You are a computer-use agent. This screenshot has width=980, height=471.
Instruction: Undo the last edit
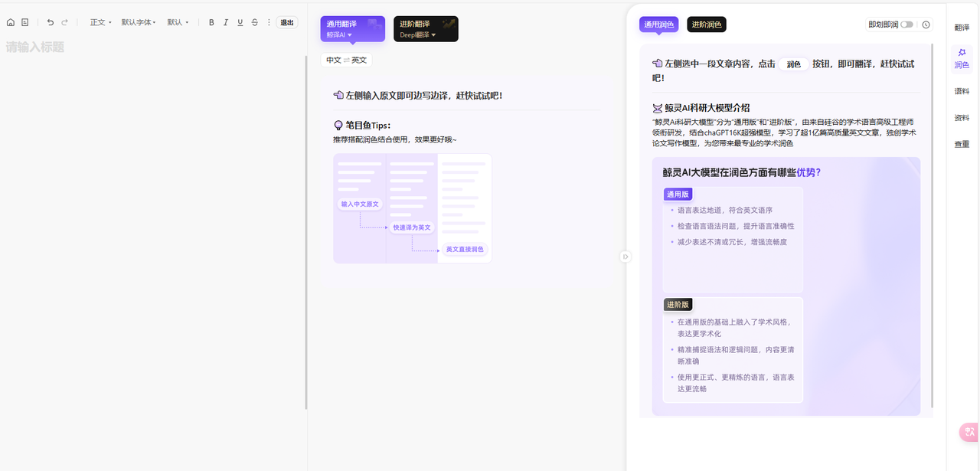[51, 22]
